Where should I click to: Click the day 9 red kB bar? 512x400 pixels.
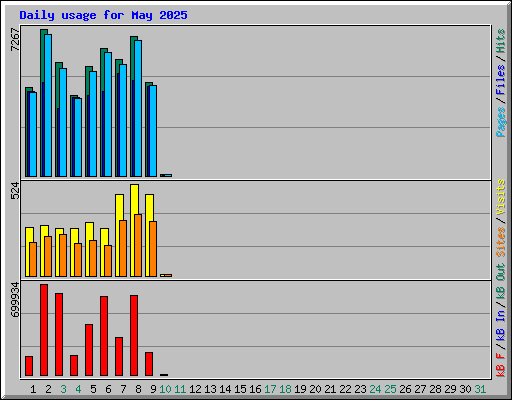pyautogui.click(x=149, y=364)
